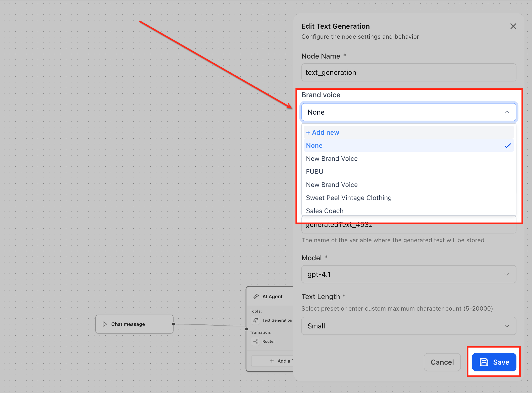Click the checkmark next to None
The width and height of the screenshot is (532, 393).
[x=508, y=145]
